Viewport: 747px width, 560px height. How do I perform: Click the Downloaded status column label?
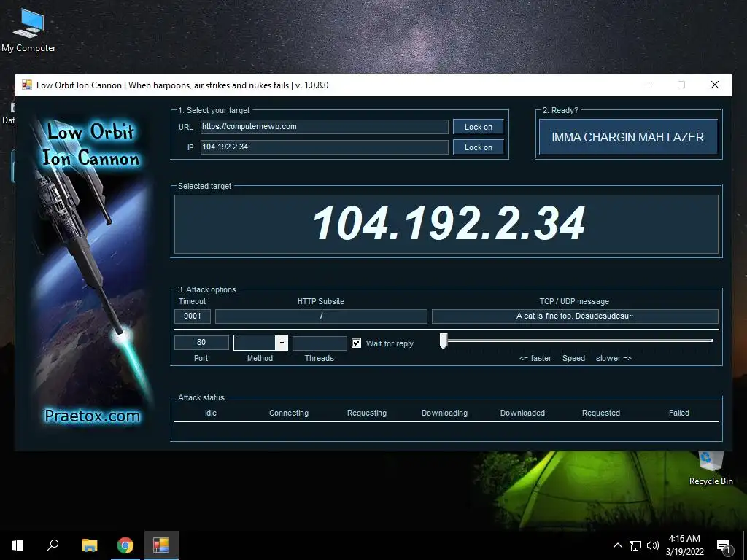(522, 413)
